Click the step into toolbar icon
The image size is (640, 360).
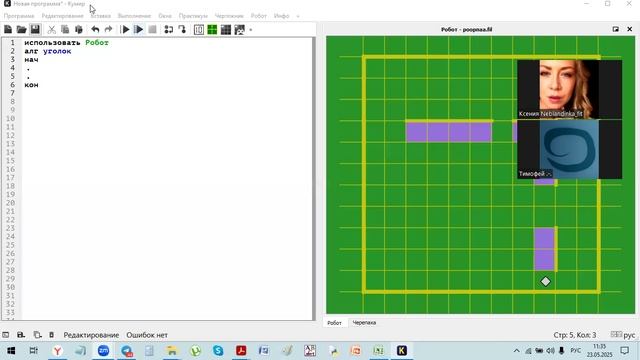click(x=182, y=29)
